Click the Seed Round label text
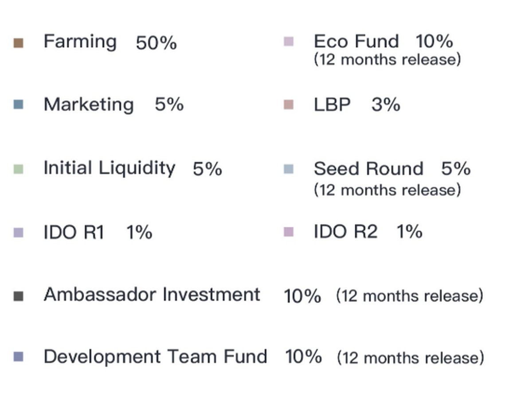The width and height of the screenshot is (532, 404). coord(368,169)
